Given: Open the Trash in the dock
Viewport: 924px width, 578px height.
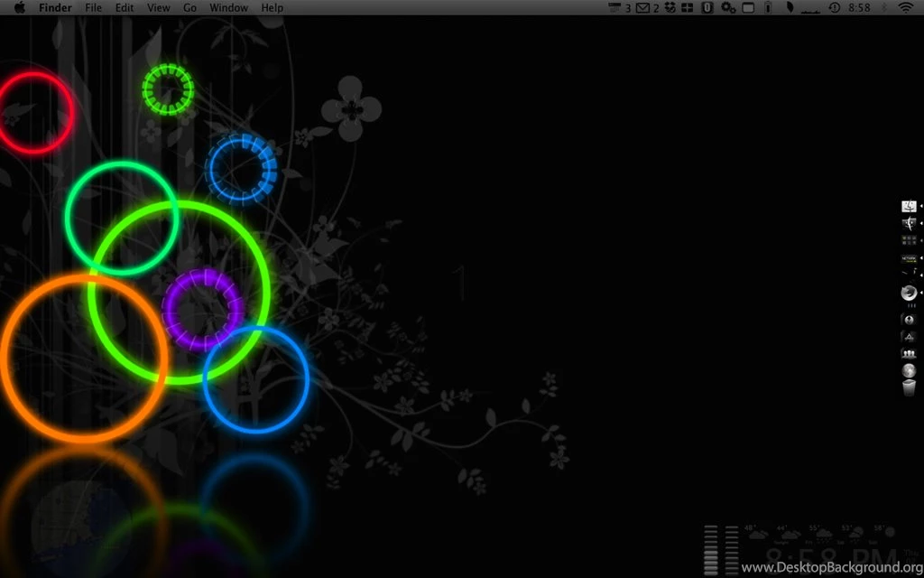Looking at the screenshot, I should (x=909, y=387).
